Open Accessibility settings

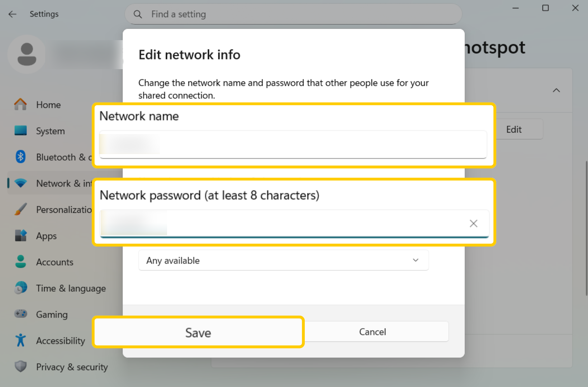21,340
